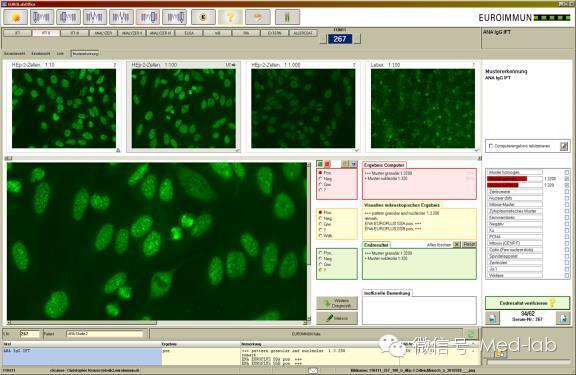Switch to the ELISA tab

[189, 33]
